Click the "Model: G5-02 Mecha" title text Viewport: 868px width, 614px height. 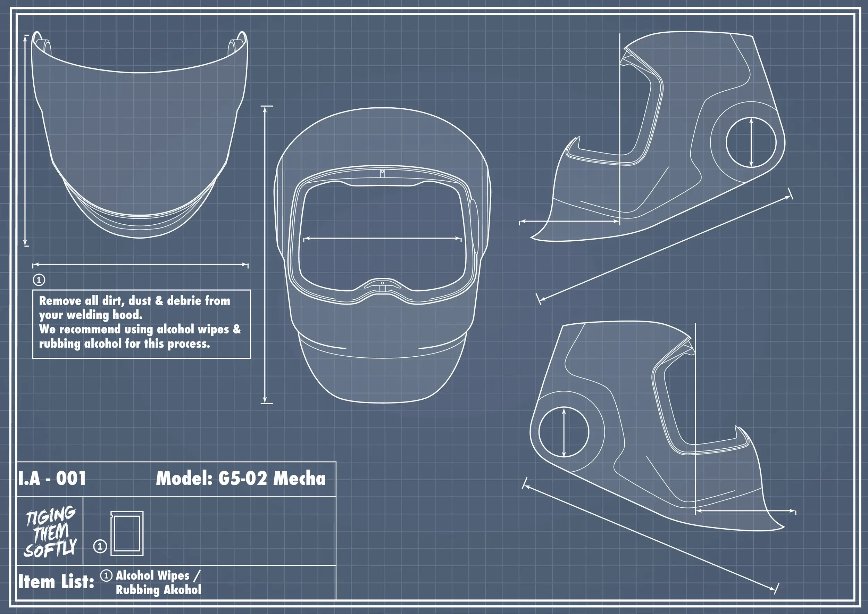(241, 478)
